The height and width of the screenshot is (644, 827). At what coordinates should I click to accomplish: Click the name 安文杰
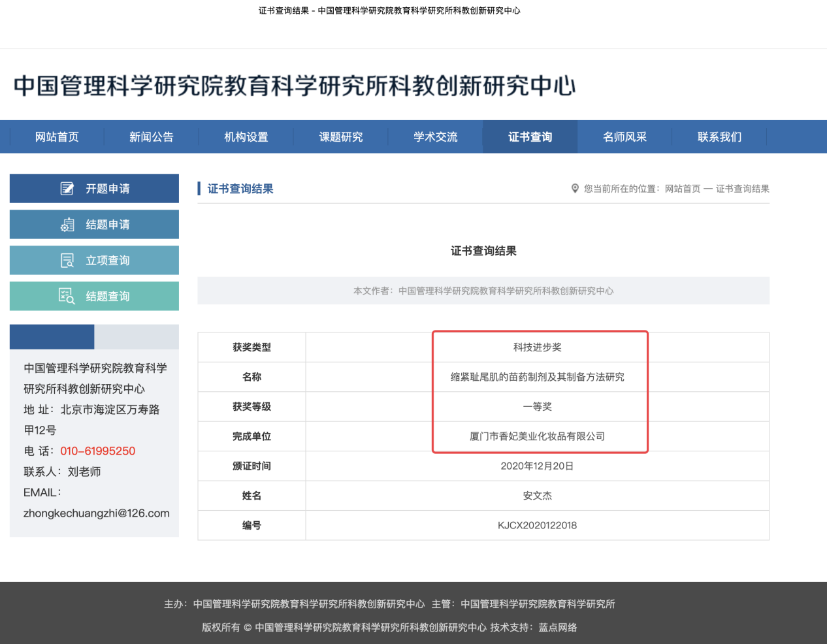click(x=538, y=496)
